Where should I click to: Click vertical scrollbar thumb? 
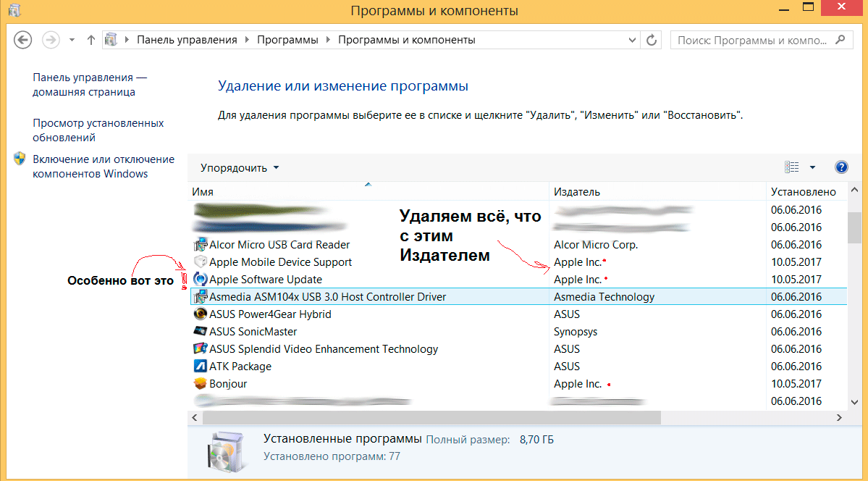point(855,227)
